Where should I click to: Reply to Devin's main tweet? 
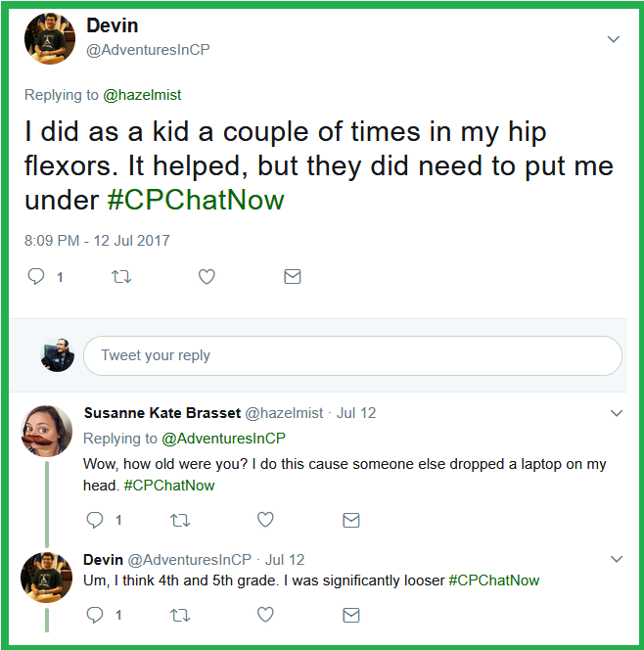(x=36, y=277)
